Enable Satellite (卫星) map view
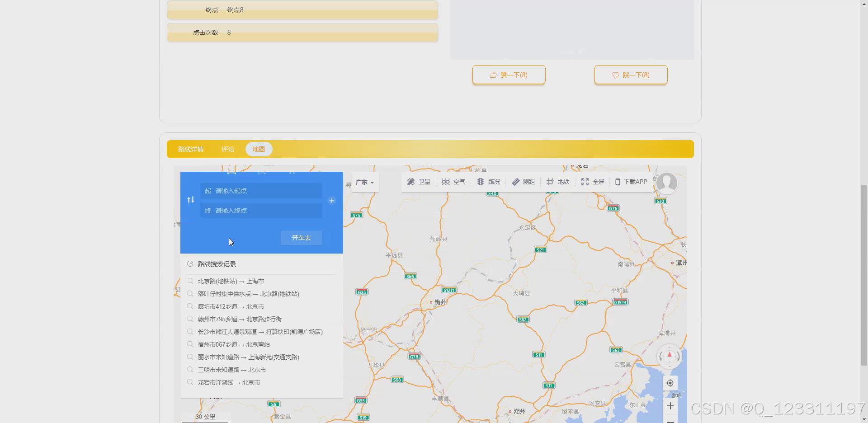 (x=419, y=182)
